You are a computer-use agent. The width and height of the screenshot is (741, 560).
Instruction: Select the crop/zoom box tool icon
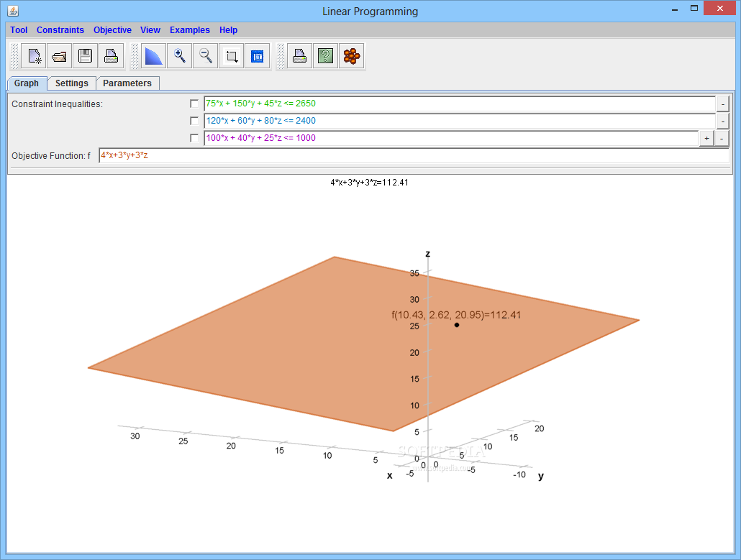pos(232,56)
